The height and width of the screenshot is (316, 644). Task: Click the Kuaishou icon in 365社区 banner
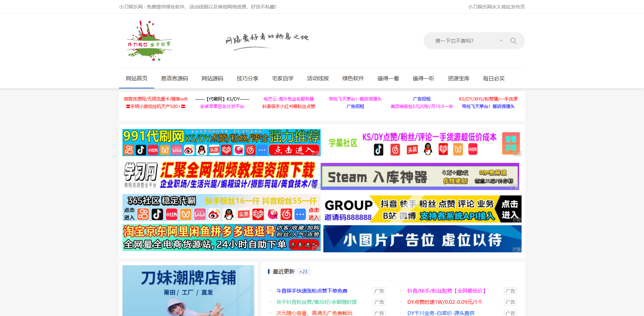point(143,214)
